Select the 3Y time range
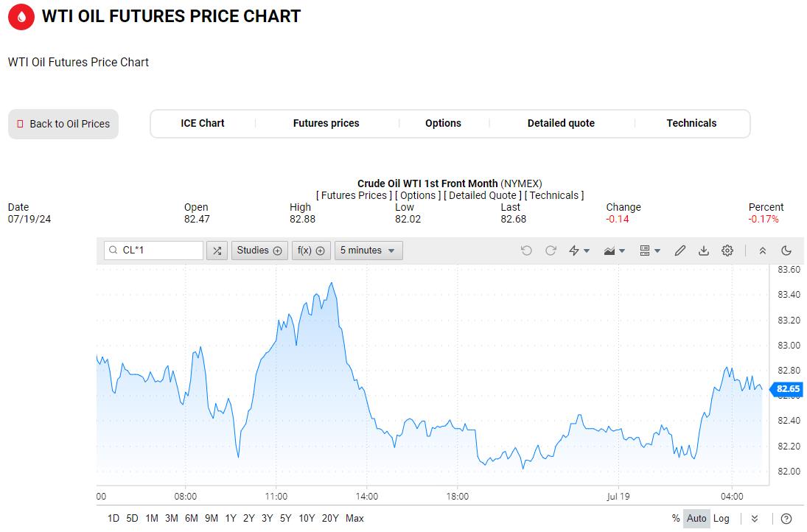Image resolution: width=807 pixels, height=532 pixels. point(267,519)
